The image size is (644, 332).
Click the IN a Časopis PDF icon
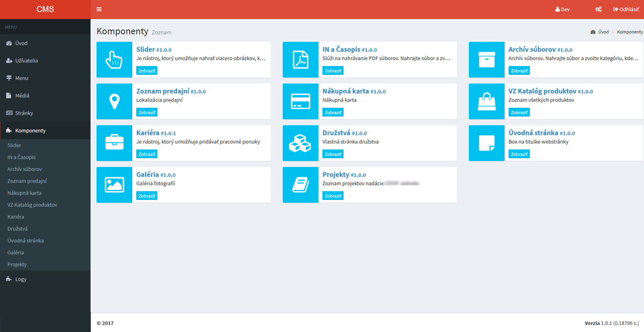point(300,60)
